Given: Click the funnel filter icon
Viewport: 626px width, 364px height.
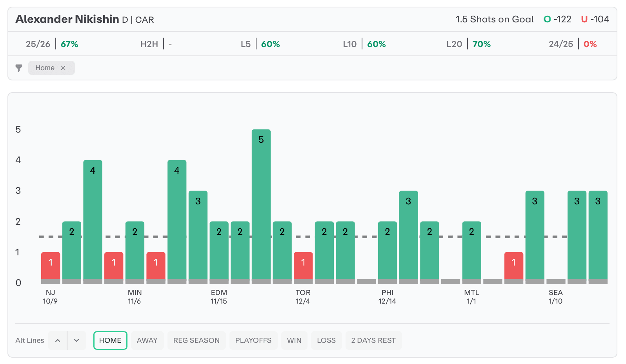Looking at the screenshot, I should click(x=19, y=68).
